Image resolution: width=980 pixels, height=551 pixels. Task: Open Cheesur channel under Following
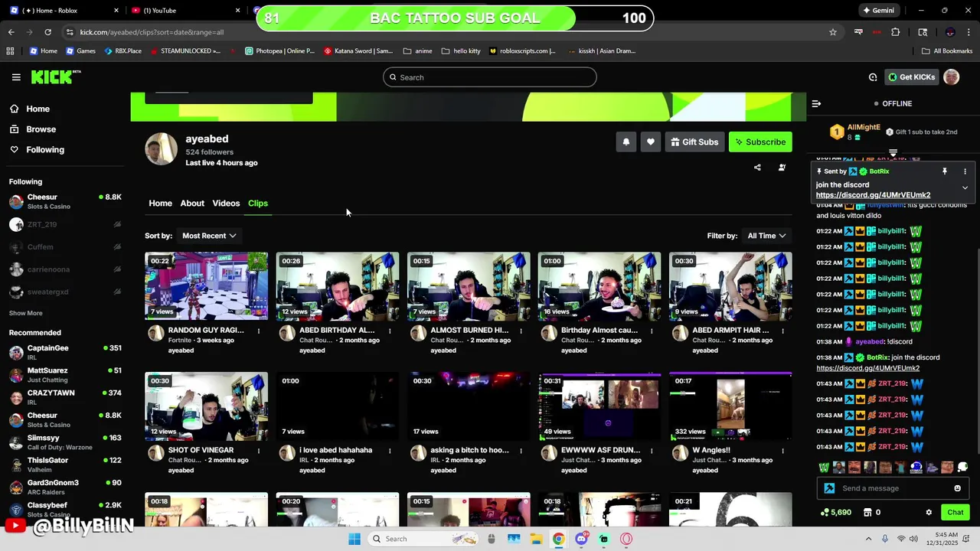[65, 201]
